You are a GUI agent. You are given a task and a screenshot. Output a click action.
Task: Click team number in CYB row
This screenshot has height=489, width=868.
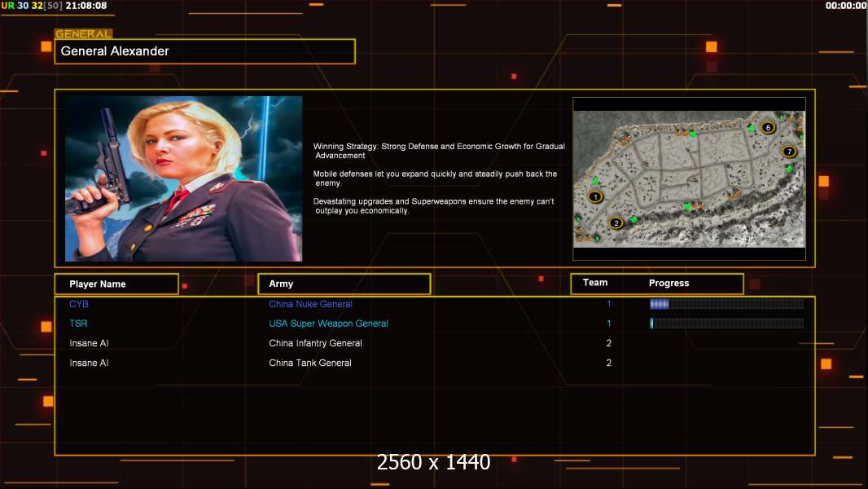[609, 304]
